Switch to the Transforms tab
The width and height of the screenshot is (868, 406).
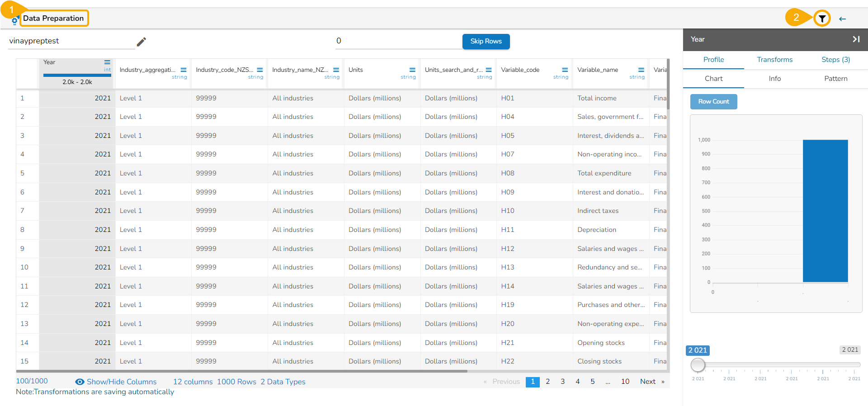coord(774,60)
